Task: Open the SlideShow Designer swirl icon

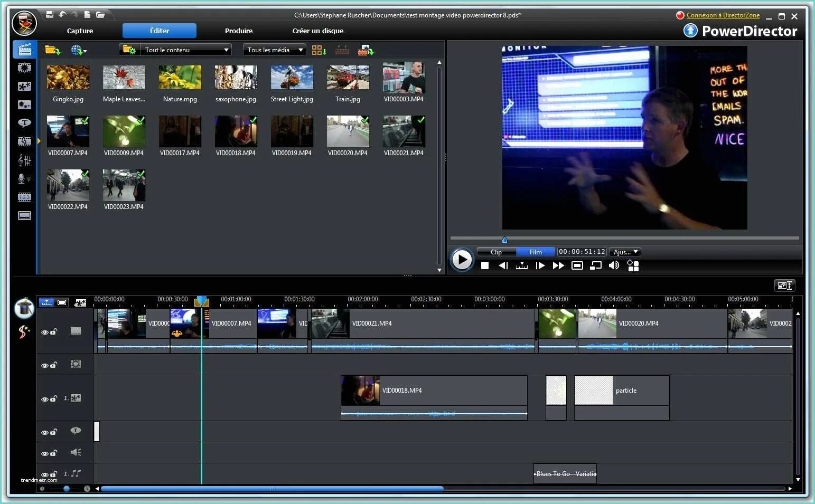Action: pos(24,332)
